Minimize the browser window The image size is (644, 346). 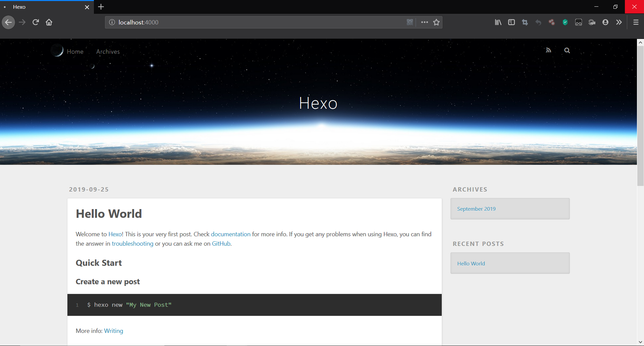596,7
